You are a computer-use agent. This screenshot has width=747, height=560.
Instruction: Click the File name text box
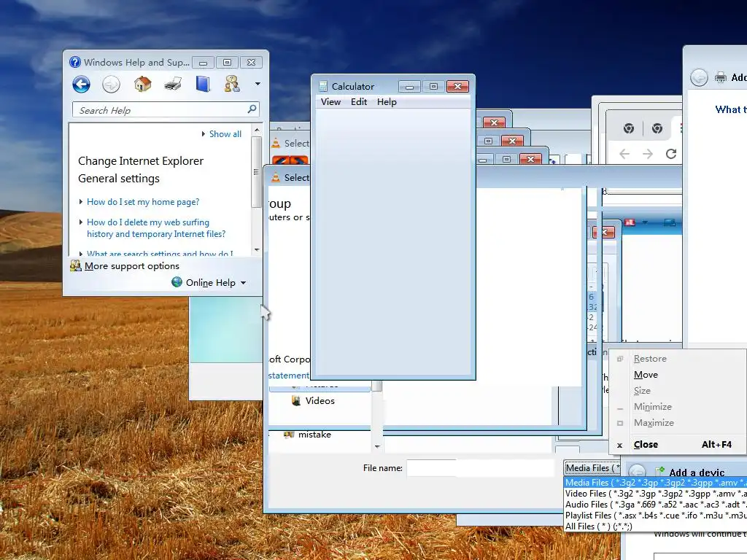click(480, 468)
